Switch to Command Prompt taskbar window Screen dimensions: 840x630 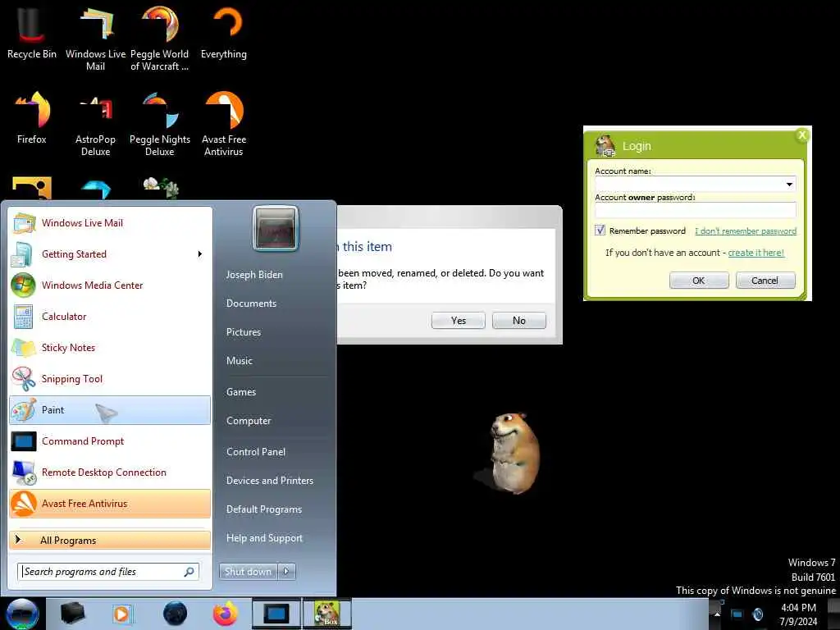click(x=276, y=614)
